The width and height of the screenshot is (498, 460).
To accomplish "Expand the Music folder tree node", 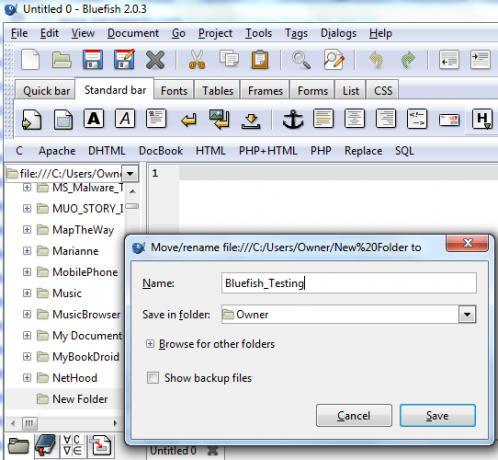I will 27,293.
